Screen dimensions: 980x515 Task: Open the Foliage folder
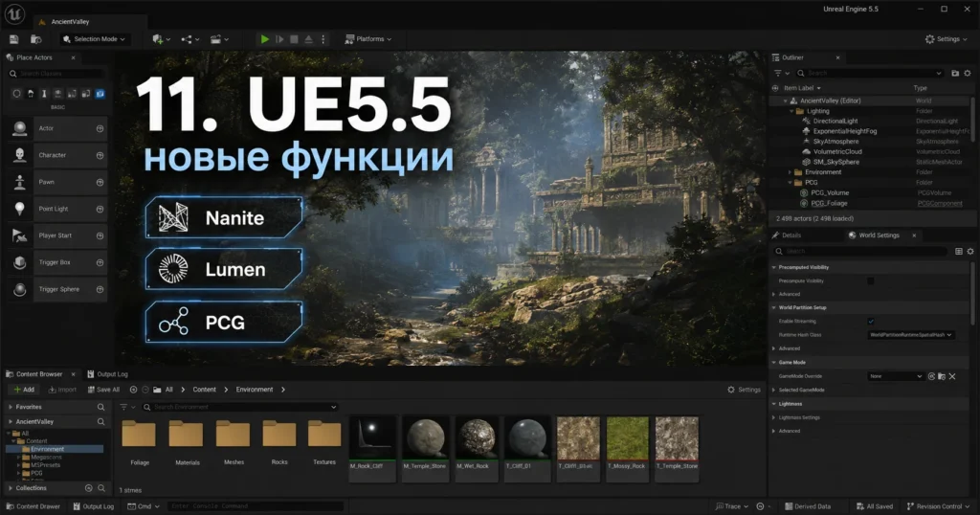139,442
